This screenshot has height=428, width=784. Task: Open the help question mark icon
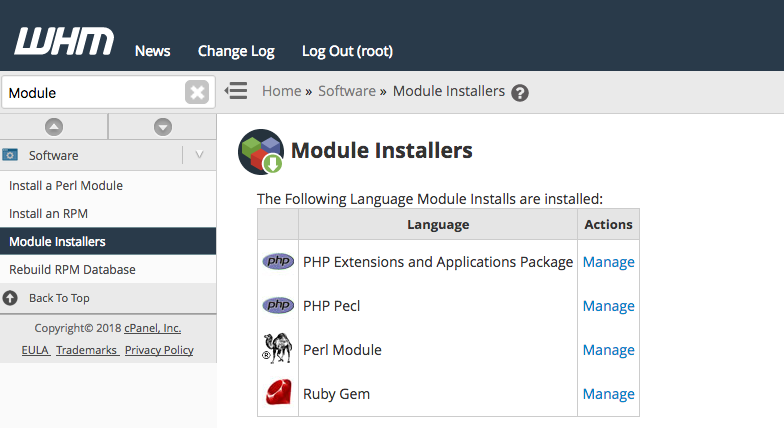tap(520, 93)
